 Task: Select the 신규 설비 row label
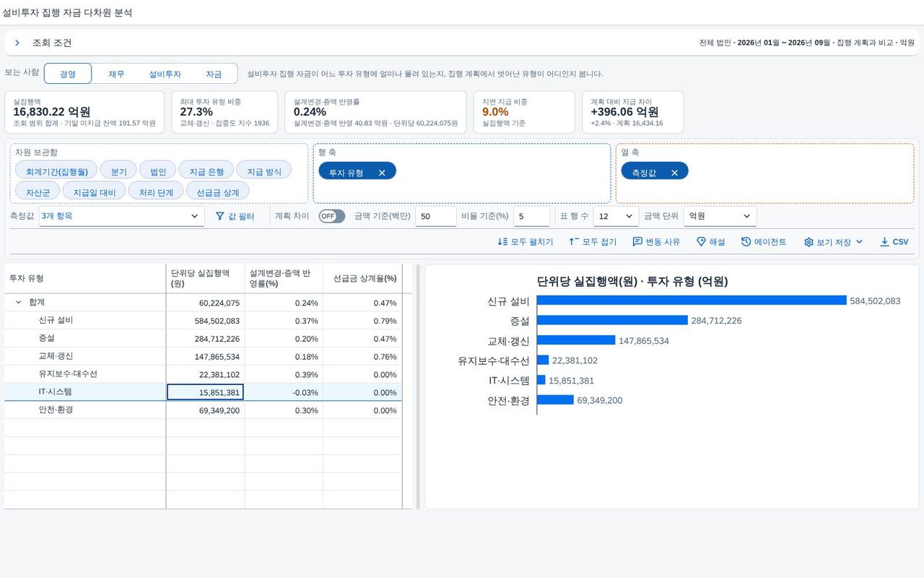coord(56,320)
